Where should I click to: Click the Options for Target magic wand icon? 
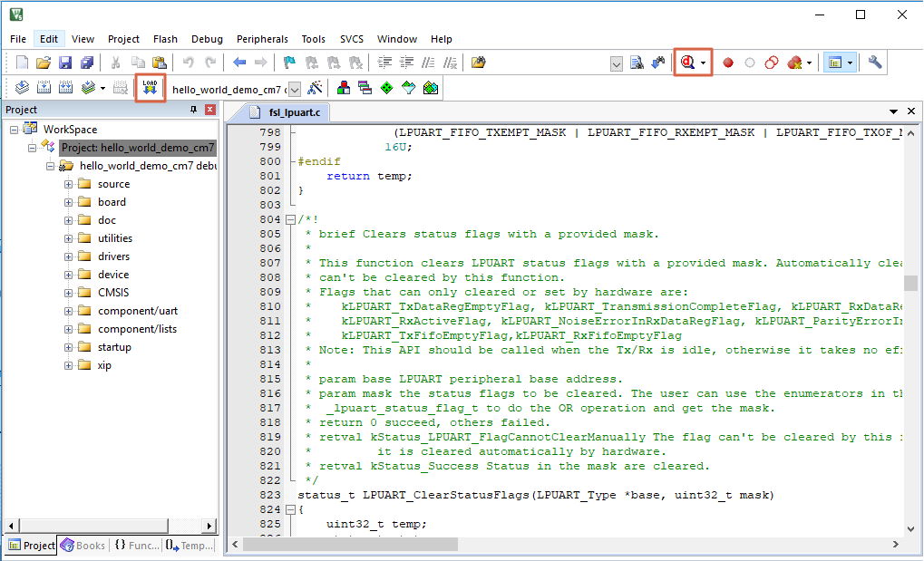tap(315, 88)
